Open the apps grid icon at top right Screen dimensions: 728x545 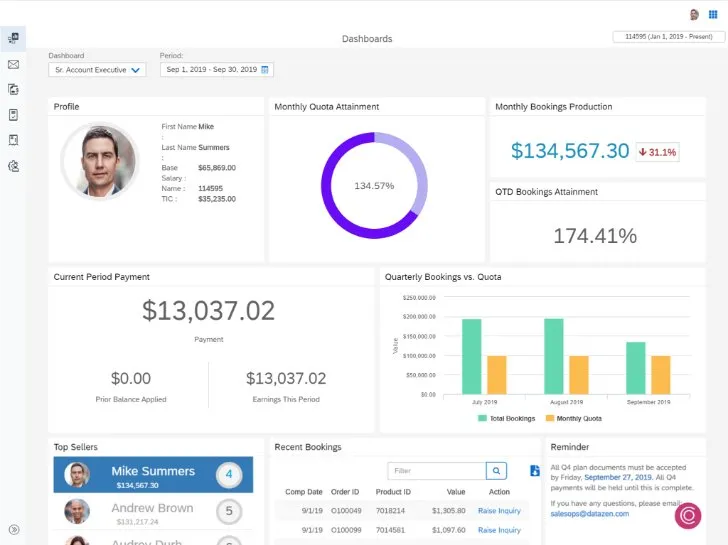click(713, 15)
